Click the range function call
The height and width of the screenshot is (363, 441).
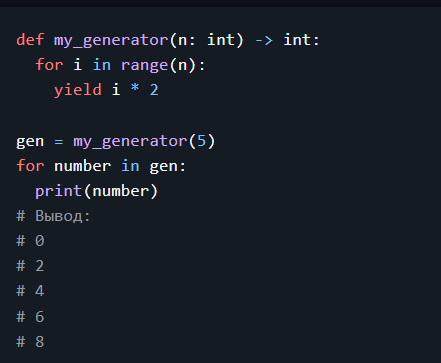pos(144,65)
